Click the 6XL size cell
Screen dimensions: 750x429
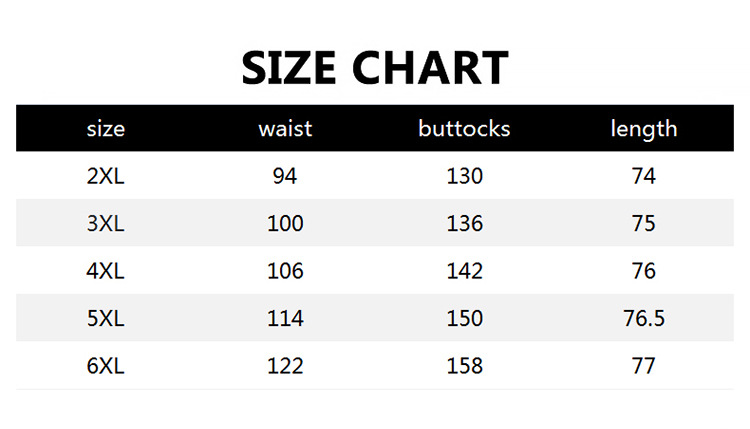(x=105, y=366)
